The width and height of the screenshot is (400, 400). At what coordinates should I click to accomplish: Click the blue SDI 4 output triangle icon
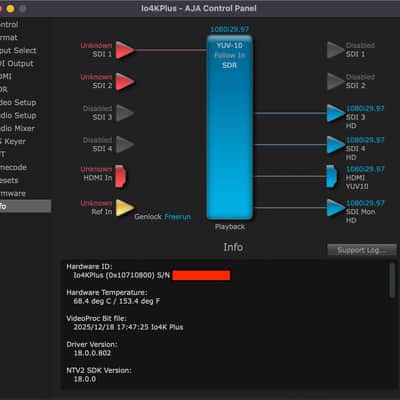coord(336,145)
